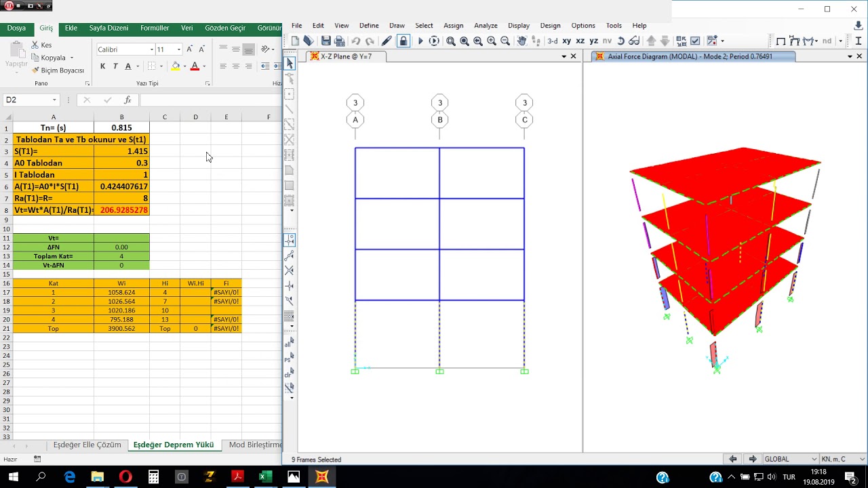Click the SAP2000 New Model icon
The image size is (868, 488).
[295, 41]
